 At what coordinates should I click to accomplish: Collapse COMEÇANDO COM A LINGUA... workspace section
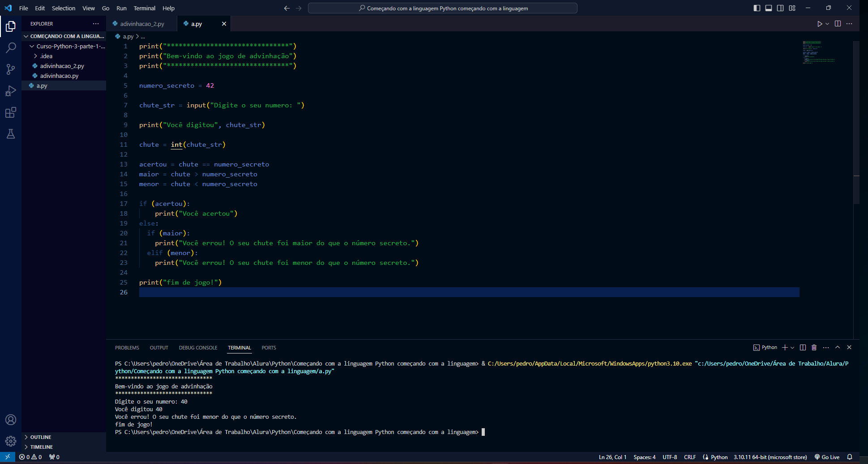(64, 36)
